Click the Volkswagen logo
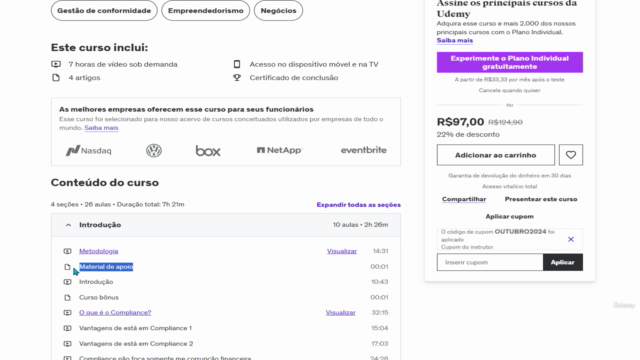 tap(154, 151)
